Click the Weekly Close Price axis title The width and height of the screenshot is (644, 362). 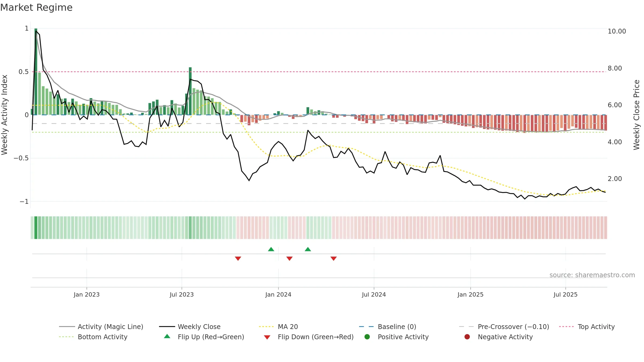pyautogui.click(x=636, y=115)
